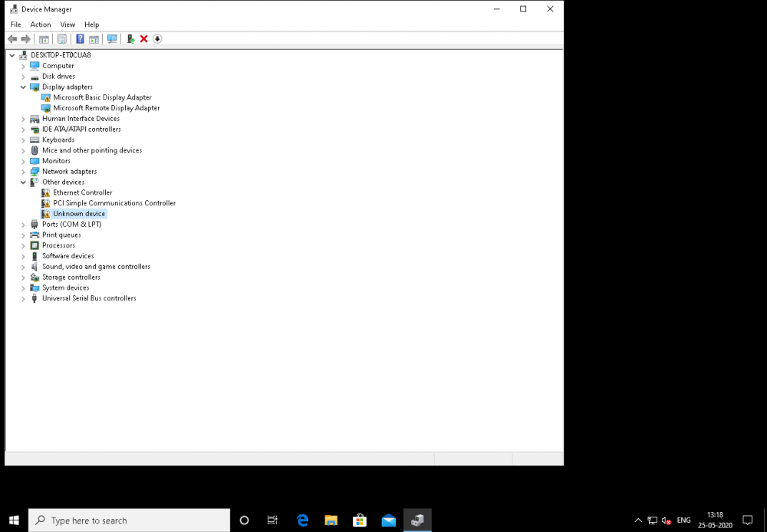Image resolution: width=767 pixels, height=532 pixels.
Task: Click the Device Manager taskbar icon
Action: coord(418,521)
